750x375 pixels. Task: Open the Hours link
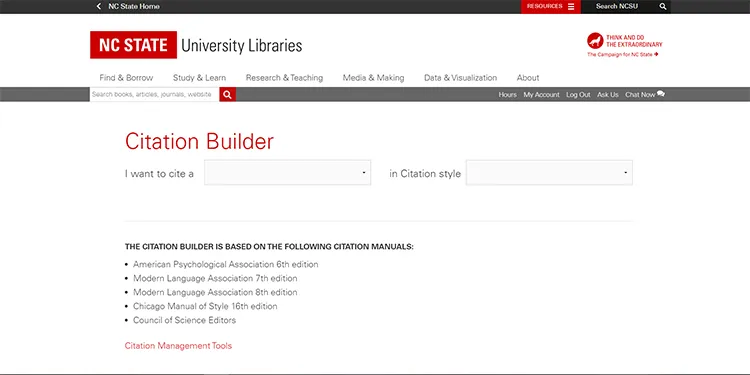[507, 95]
